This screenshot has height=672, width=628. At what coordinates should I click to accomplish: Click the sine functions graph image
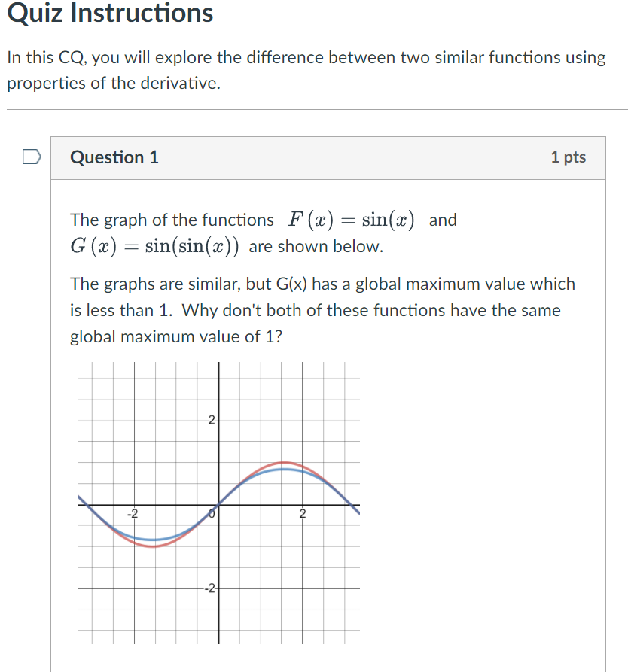coord(218,504)
